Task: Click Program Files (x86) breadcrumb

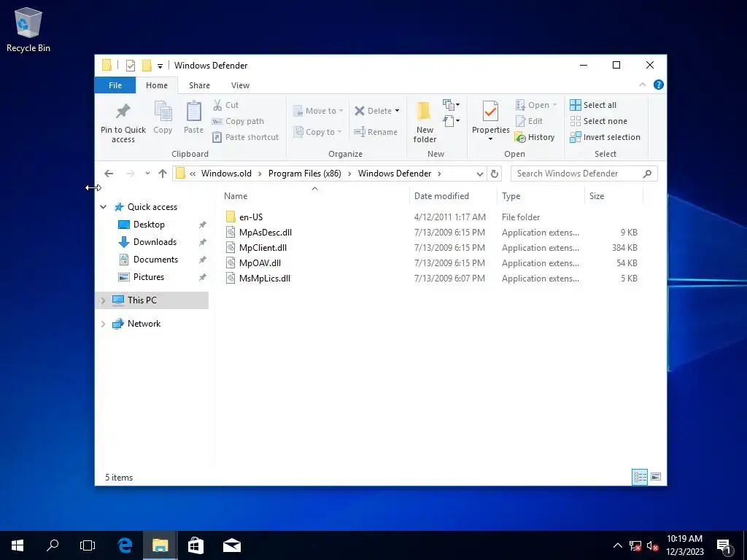Action: [x=304, y=174]
